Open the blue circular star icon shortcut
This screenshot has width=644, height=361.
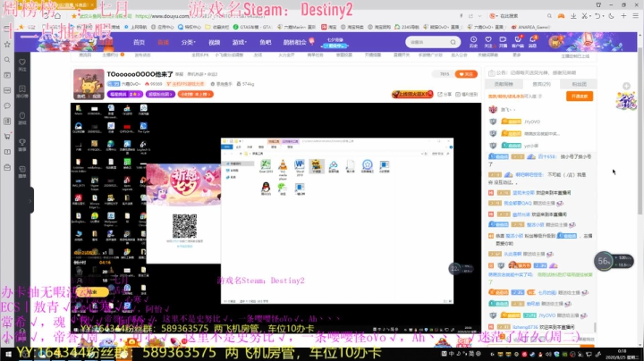coord(368,166)
